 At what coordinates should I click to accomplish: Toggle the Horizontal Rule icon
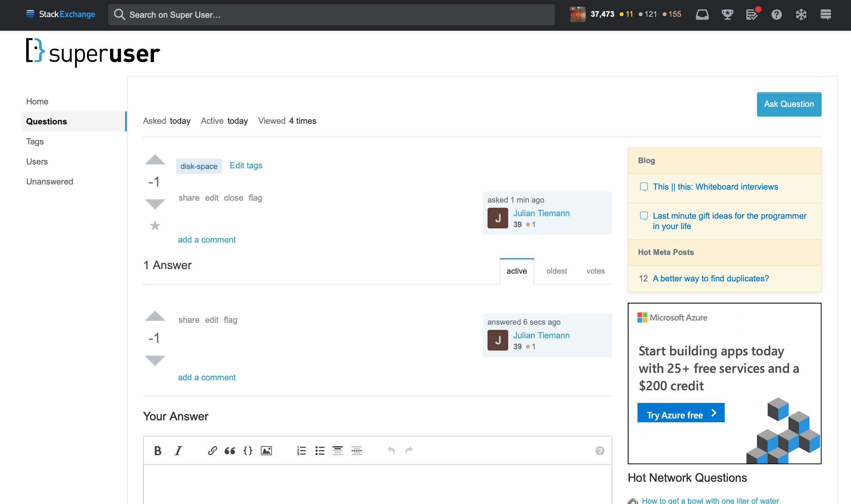pos(357,450)
